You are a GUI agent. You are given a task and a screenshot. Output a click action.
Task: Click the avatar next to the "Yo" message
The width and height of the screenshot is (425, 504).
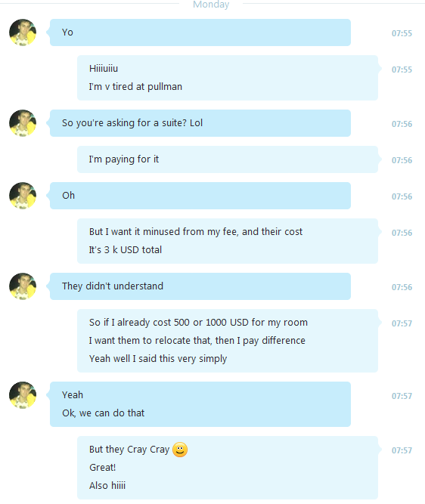[23, 32]
